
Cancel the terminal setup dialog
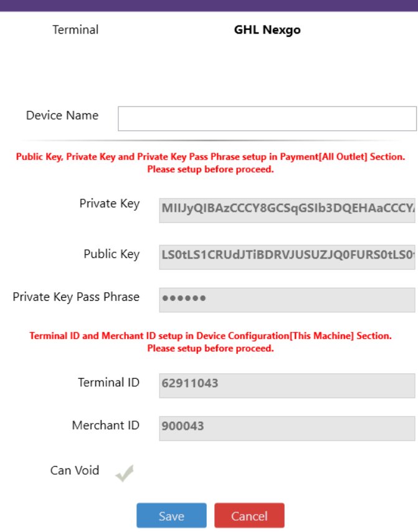pos(249,516)
